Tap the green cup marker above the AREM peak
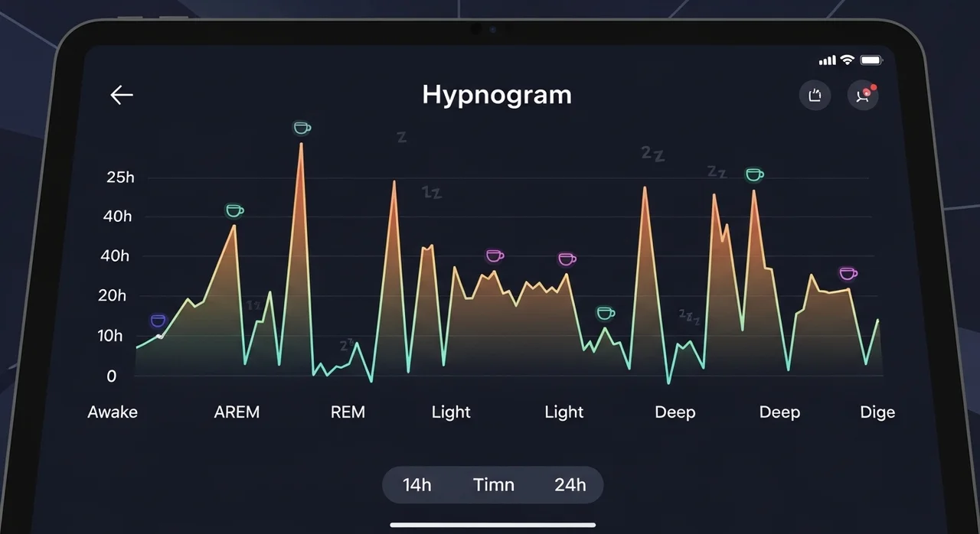Image resolution: width=980 pixels, height=534 pixels. click(234, 210)
